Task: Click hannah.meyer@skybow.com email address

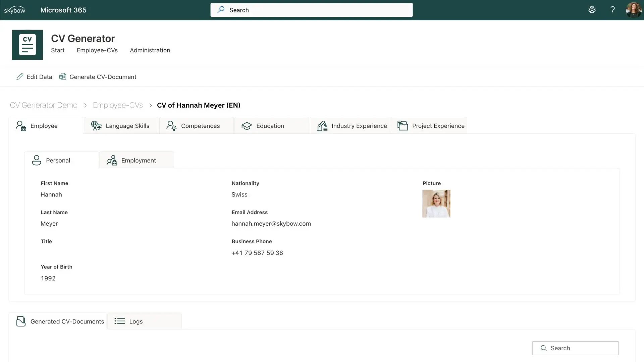Action: tap(271, 223)
